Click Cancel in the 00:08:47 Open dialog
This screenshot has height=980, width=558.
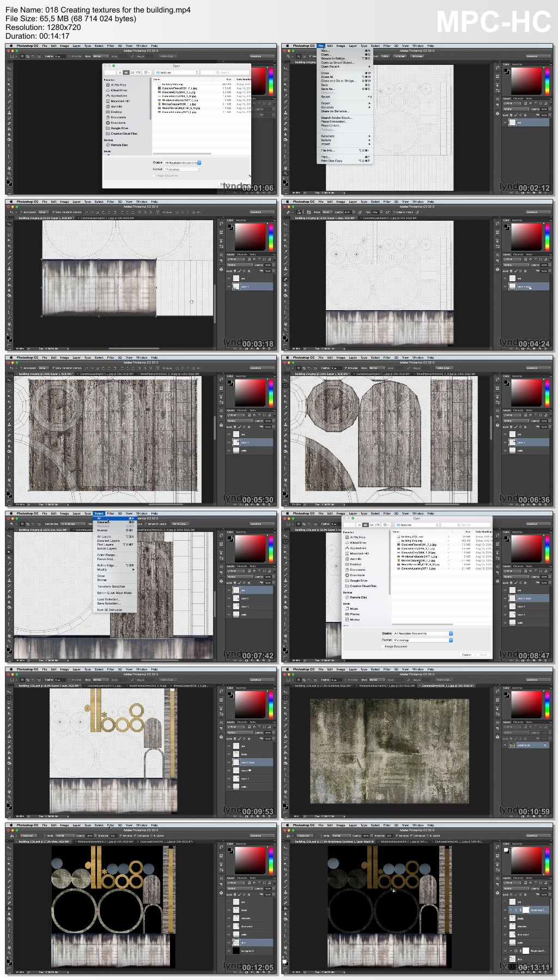[x=466, y=655]
